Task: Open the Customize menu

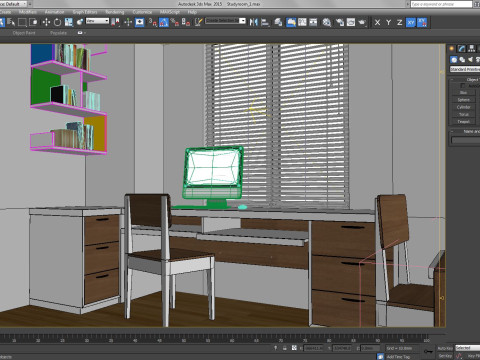Action: point(142,12)
